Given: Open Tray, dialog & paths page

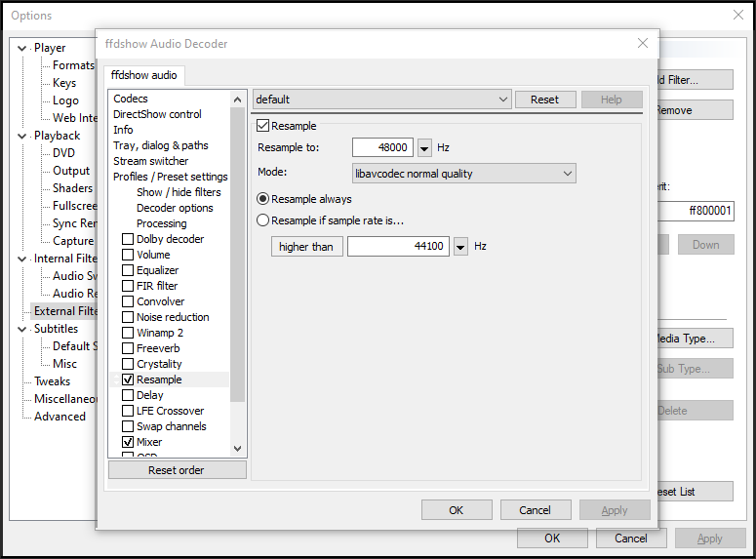Looking at the screenshot, I should tap(161, 145).
